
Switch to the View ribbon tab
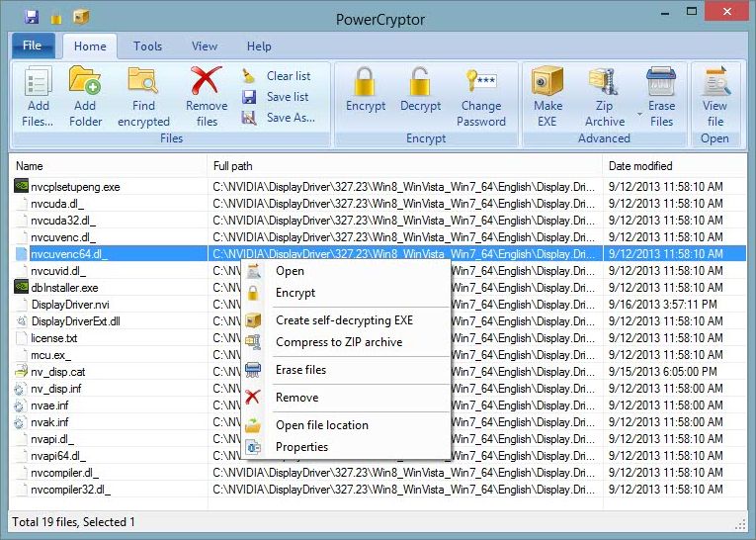tap(205, 46)
